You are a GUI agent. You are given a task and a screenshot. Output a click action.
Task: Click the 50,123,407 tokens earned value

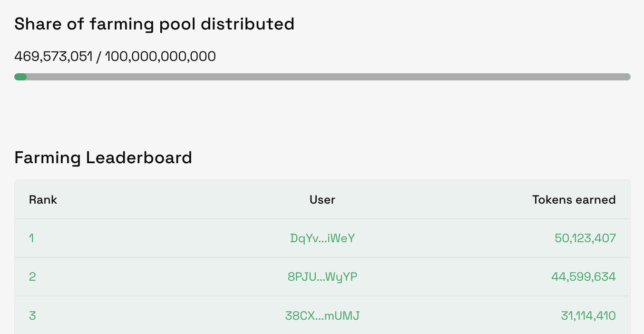tap(585, 238)
